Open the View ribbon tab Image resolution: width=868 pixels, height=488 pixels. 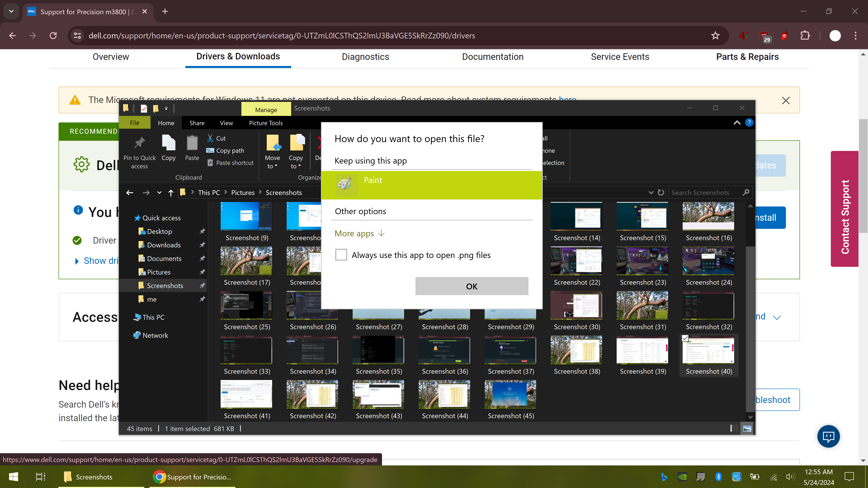[x=226, y=123]
